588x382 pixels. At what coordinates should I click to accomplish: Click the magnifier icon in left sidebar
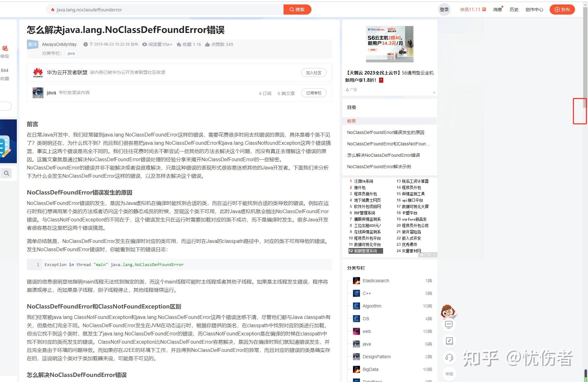pos(6,173)
